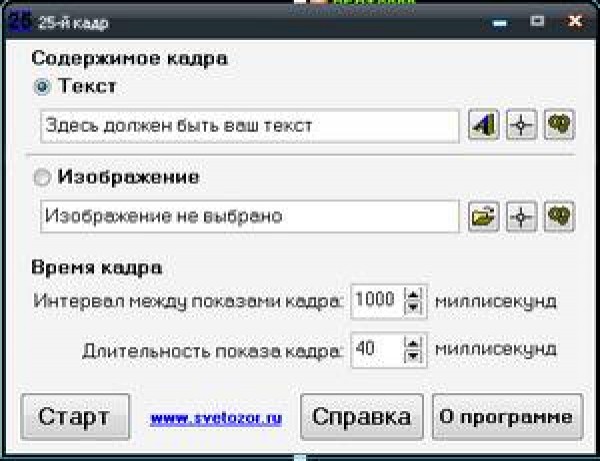The height and width of the screenshot is (461, 600).
Task: Close the 25-й кадр window
Action: (x=575, y=21)
